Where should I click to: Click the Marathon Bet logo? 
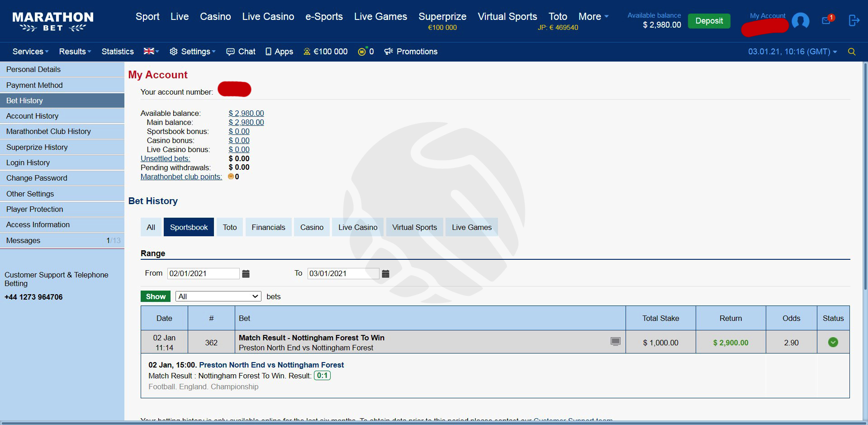click(x=53, y=21)
